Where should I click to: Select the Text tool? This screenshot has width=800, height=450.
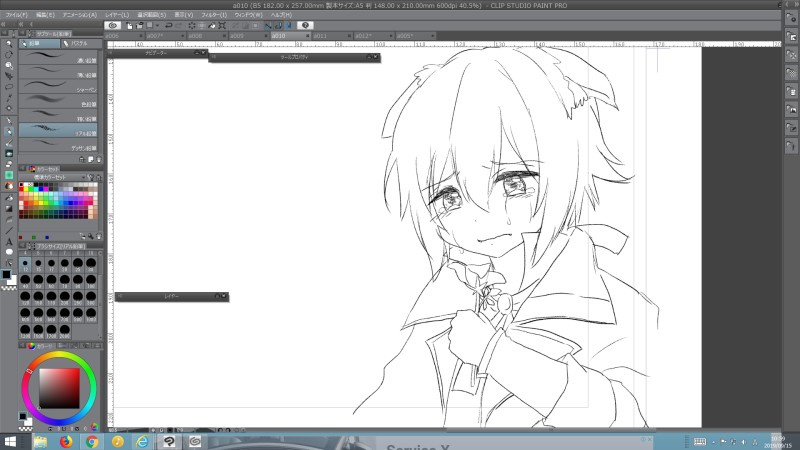point(9,242)
